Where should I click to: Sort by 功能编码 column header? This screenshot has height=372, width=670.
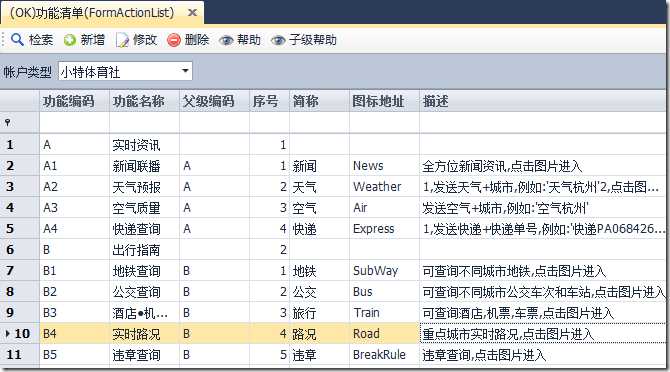tap(74, 101)
